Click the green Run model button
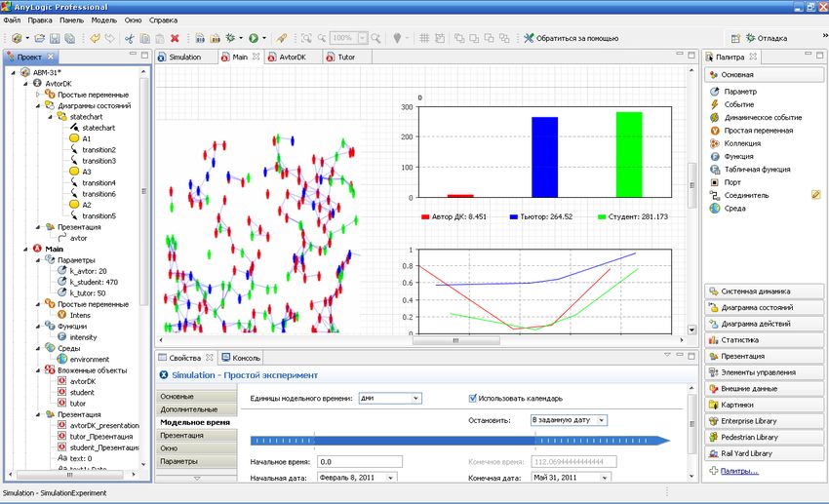Image resolution: width=829 pixels, height=504 pixels. pyautogui.click(x=252, y=38)
